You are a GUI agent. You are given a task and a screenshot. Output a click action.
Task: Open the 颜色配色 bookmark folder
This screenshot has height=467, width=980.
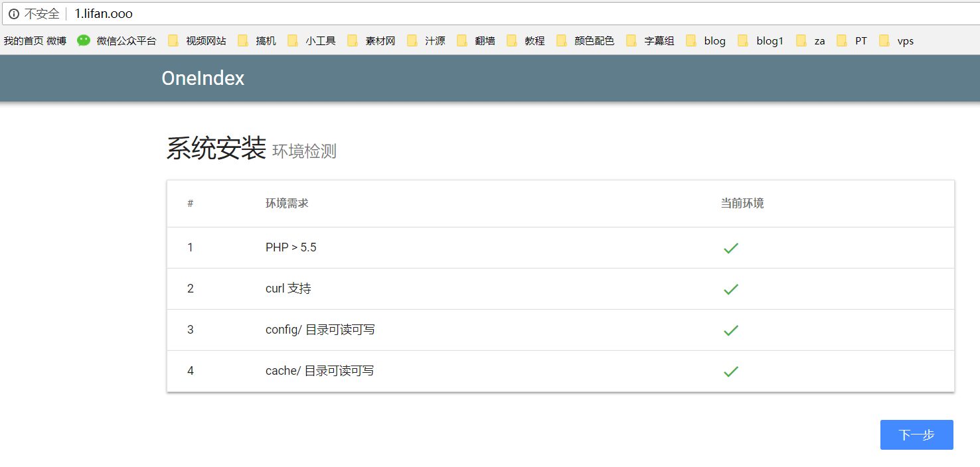(586, 41)
